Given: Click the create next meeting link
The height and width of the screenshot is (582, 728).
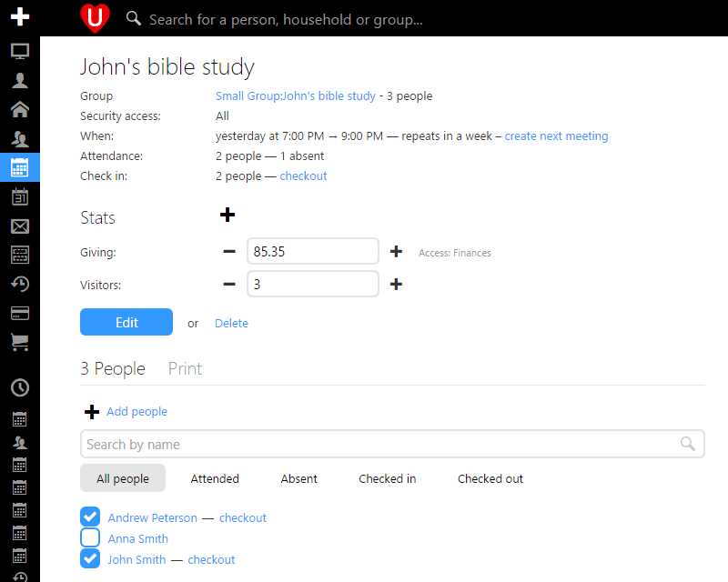Looking at the screenshot, I should click(x=556, y=136).
